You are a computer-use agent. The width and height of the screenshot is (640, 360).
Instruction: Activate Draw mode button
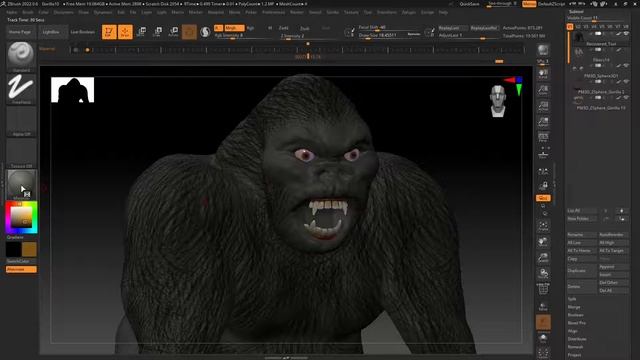(125, 32)
